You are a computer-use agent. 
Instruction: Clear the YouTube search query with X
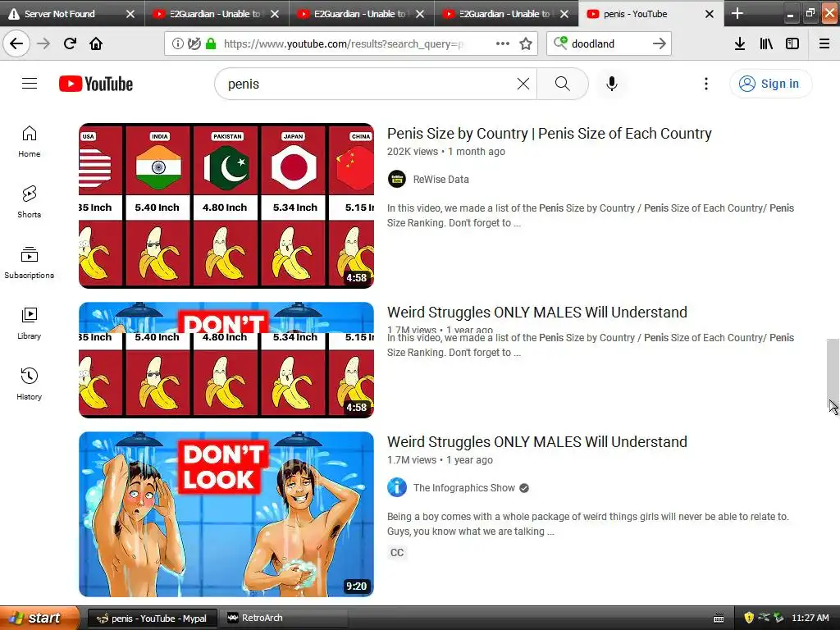pos(523,84)
